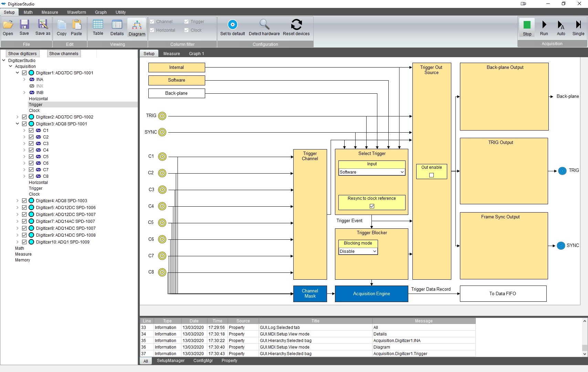
Task: Enable the Out enable checkbox
Action: 431,175
